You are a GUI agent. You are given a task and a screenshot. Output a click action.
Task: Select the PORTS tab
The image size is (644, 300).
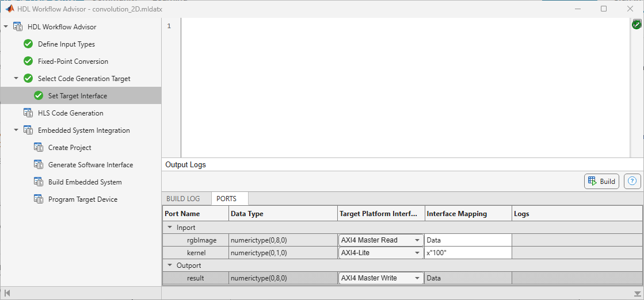coord(226,199)
